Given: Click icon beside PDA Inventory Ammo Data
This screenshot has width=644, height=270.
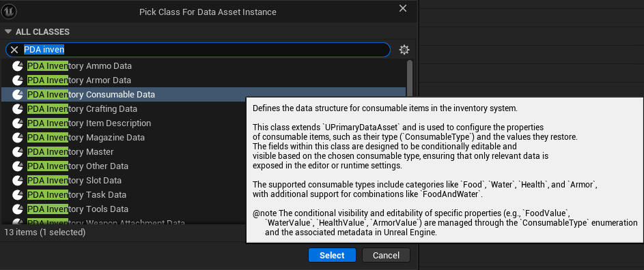Looking at the screenshot, I should (x=18, y=65).
